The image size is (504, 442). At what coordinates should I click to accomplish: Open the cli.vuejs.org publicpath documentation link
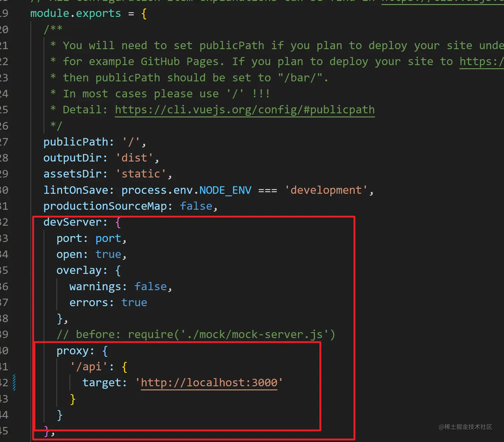(245, 110)
